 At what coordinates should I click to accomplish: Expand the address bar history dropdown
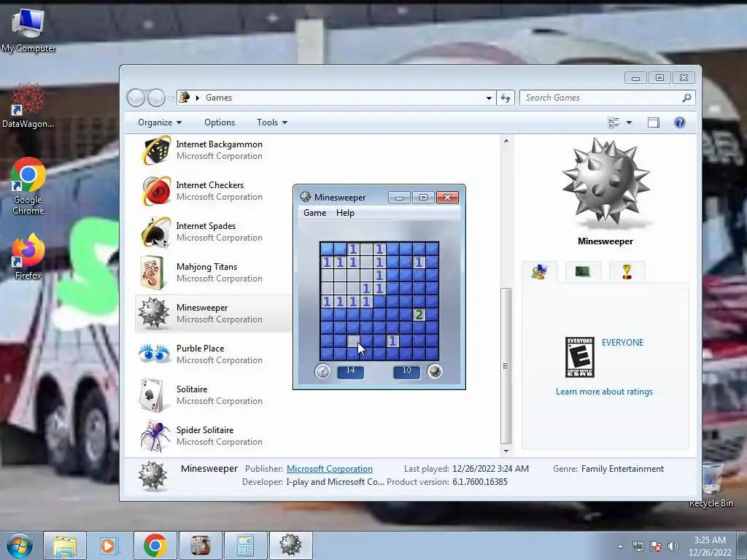[489, 98]
